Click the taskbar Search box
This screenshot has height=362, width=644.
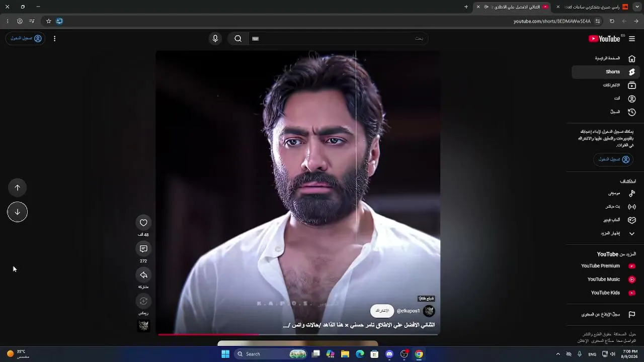272,354
